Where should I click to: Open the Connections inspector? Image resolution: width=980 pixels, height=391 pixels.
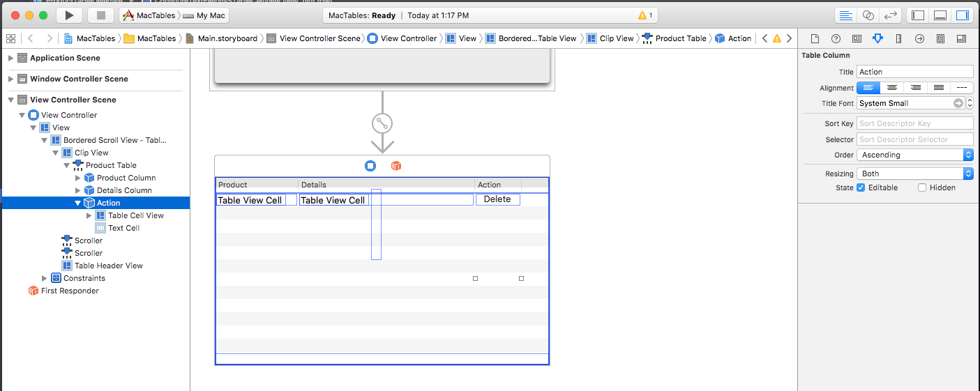click(919, 38)
